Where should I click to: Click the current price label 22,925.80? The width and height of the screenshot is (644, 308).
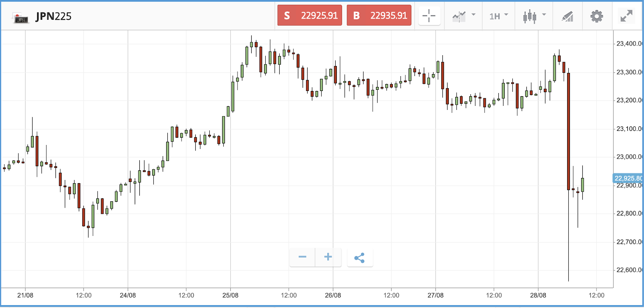(627, 178)
